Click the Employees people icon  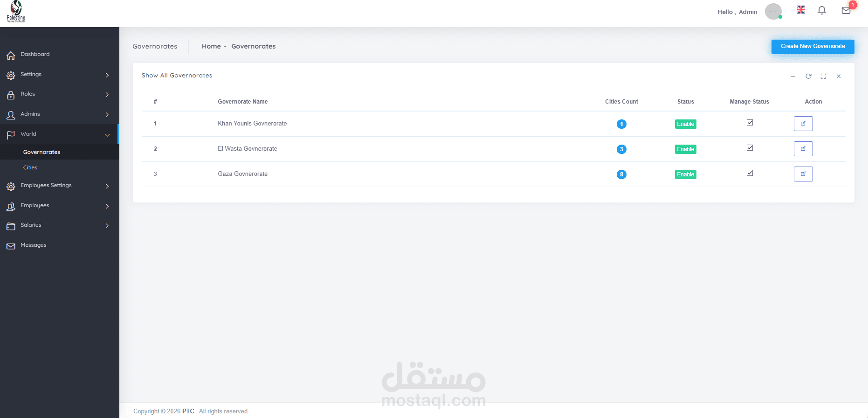[x=11, y=207]
